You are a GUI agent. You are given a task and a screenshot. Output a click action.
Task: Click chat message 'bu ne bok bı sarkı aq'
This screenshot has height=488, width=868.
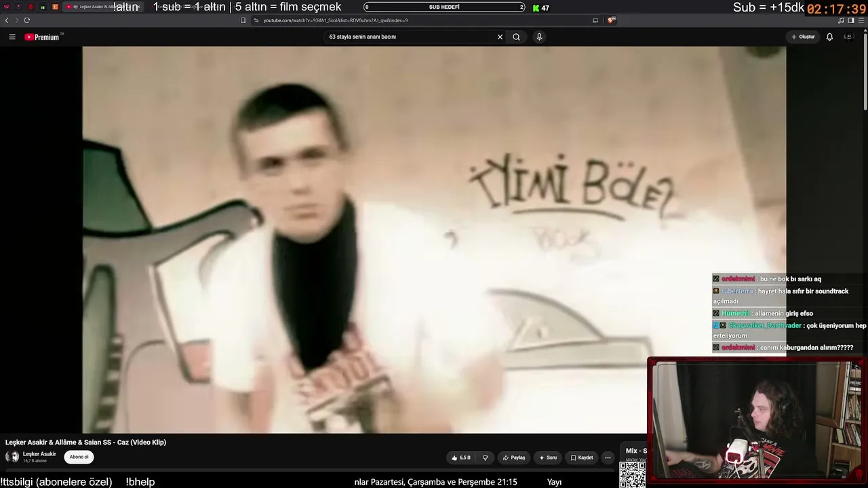click(x=791, y=279)
